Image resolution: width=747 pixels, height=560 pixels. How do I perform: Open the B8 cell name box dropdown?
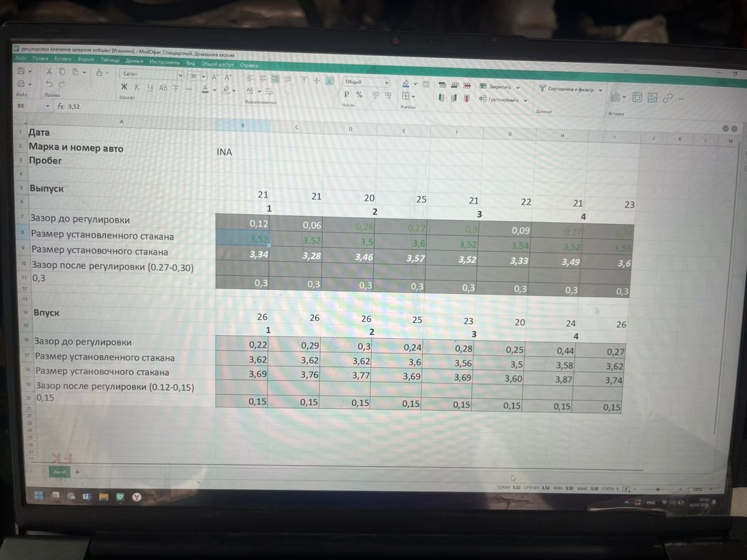(x=47, y=106)
